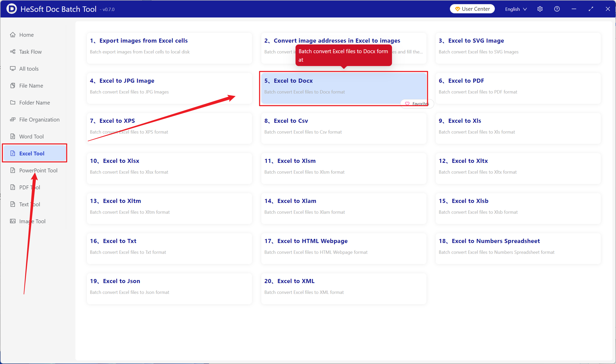Viewport: 616px width, 364px height.
Task: Open Excel to SVG Image tool
Action: pos(518,48)
